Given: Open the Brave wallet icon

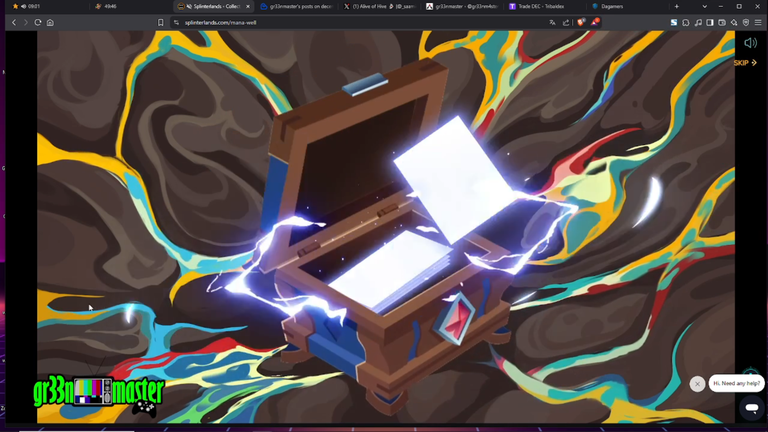Looking at the screenshot, I should (722, 23).
